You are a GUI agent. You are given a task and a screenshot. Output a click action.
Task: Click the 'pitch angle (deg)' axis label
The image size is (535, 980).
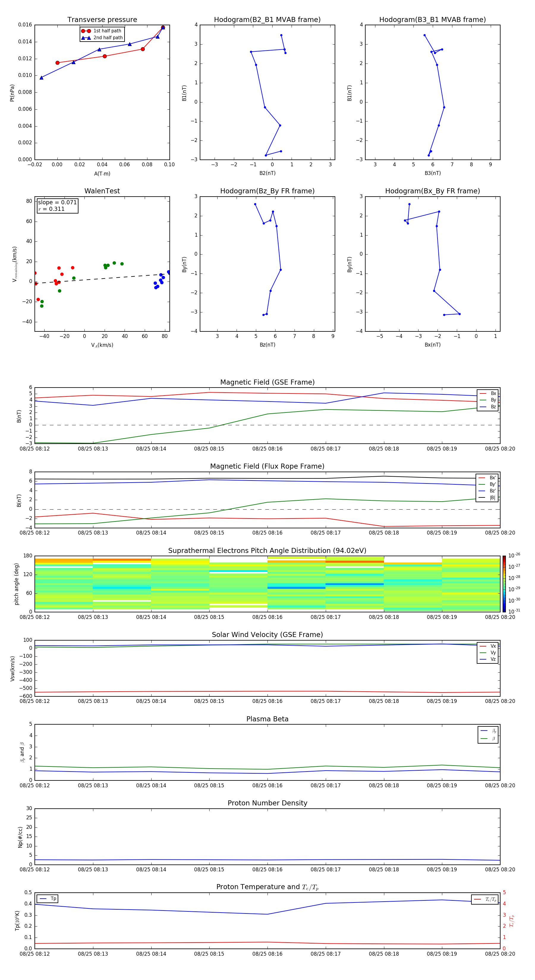tap(16, 584)
